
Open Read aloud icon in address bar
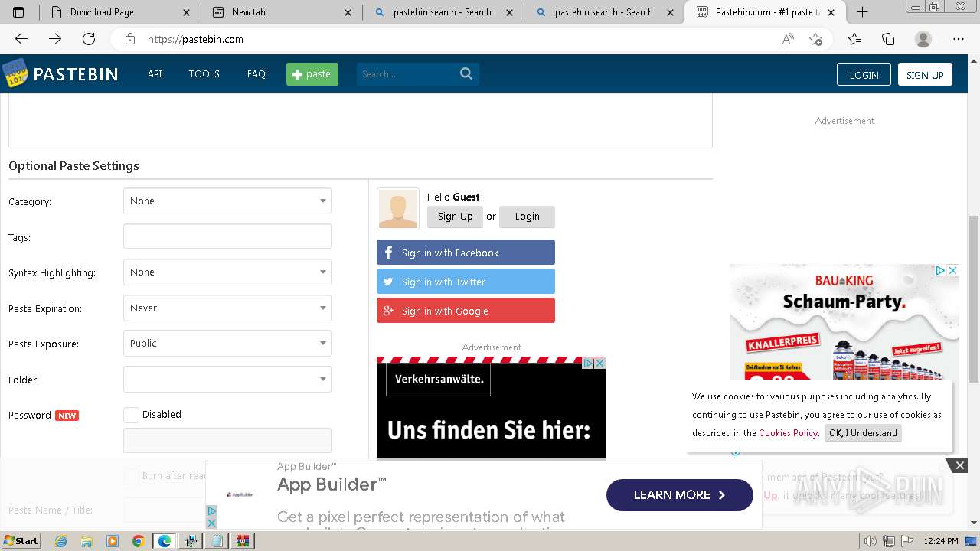pos(788,39)
